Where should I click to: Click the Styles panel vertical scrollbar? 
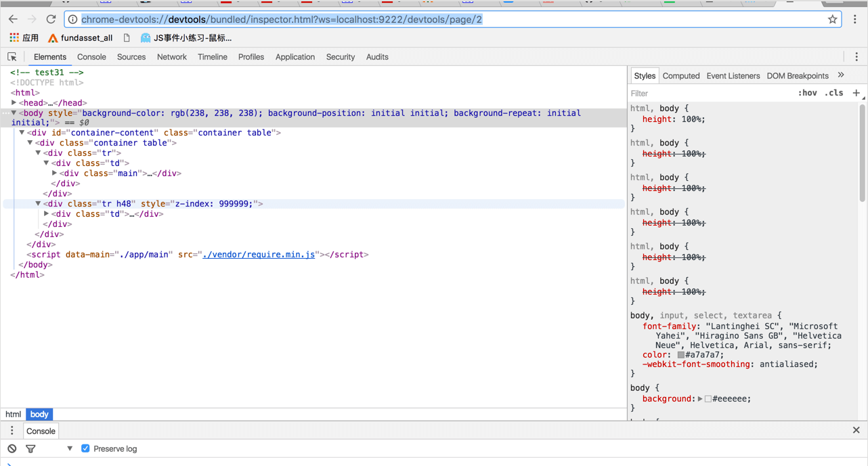[863, 154]
